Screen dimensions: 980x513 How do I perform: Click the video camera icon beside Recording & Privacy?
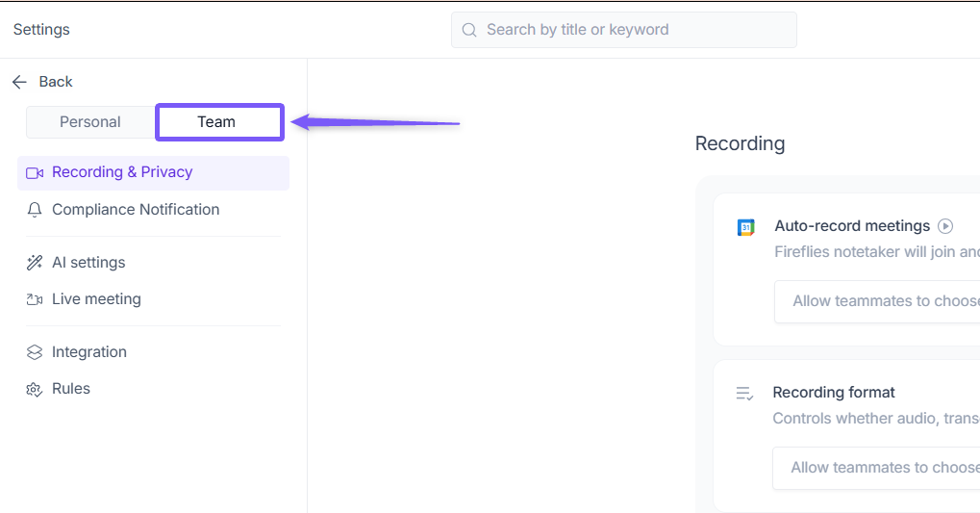(35, 173)
